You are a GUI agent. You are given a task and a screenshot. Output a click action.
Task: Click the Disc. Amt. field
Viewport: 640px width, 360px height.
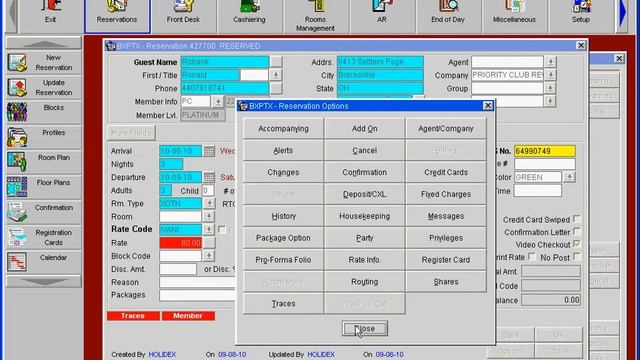coord(178,269)
